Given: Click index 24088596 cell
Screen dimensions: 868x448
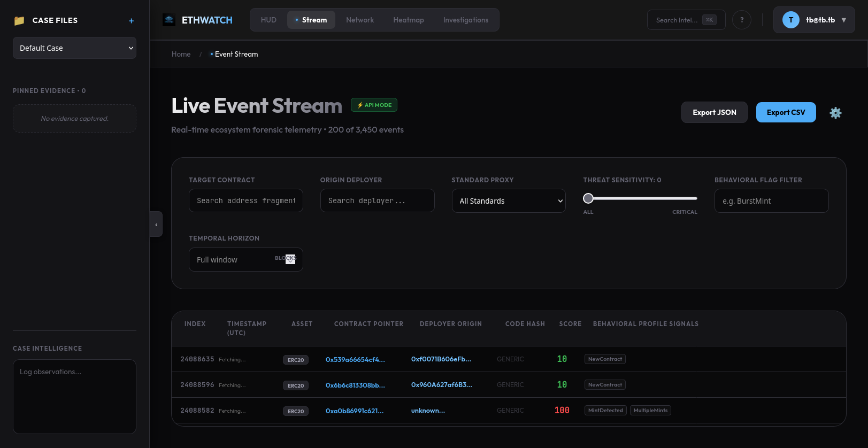Looking at the screenshot, I should (197, 385).
